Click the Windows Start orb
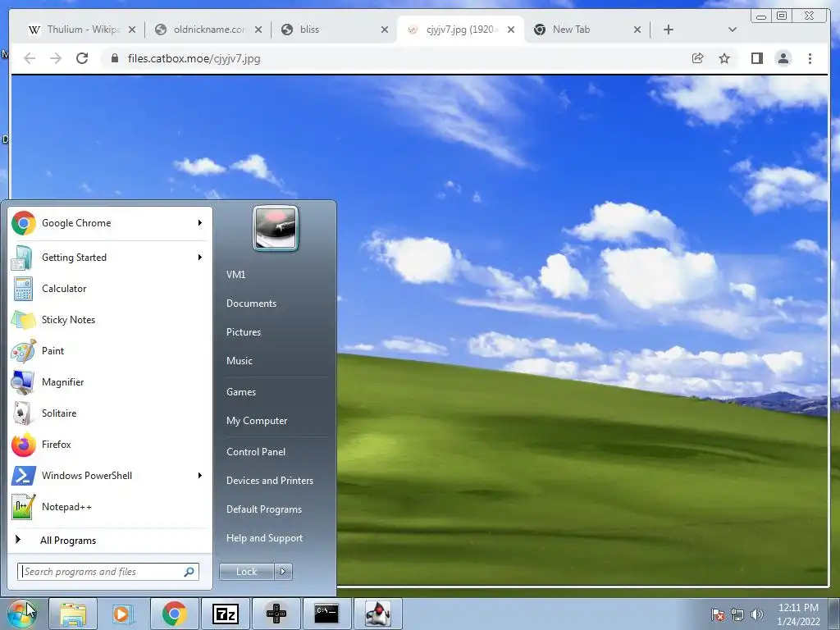Image resolution: width=840 pixels, height=630 pixels. 22,614
